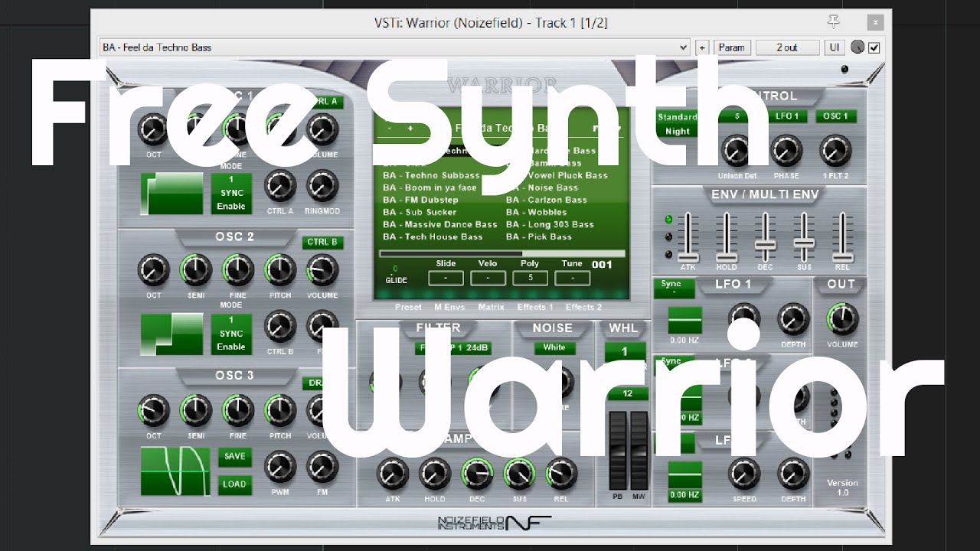
Task: Click the Poly voices field showing 5
Action: click(530, 278)
